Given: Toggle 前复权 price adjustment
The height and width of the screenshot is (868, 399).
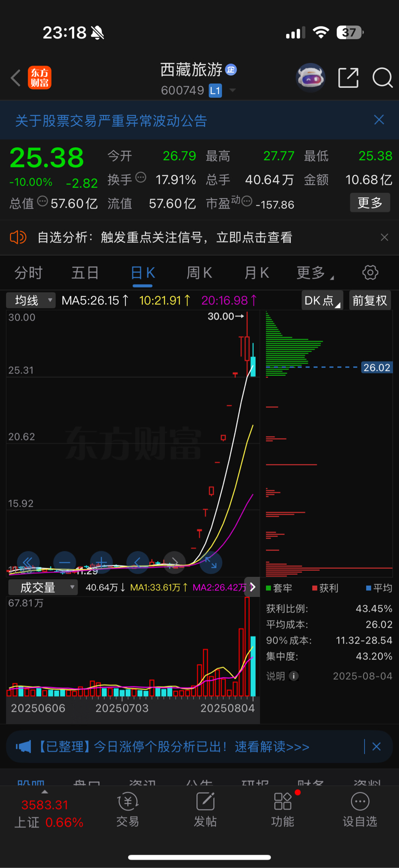Looking at the screenshot, I should [x=370, y=300].
